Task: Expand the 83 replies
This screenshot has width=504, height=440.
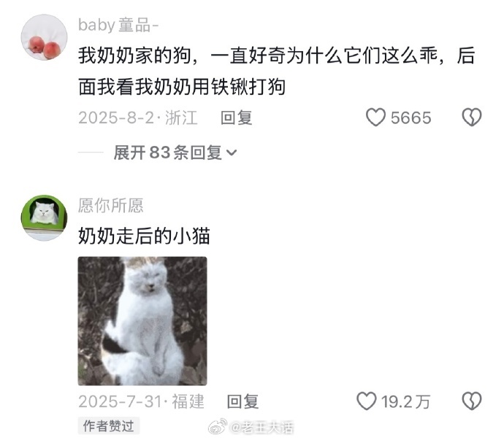Action: 175,153
